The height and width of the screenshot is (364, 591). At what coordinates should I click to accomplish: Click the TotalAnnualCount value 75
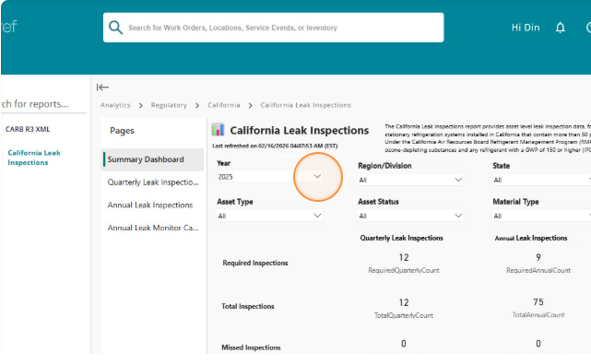tap(538, 302)
